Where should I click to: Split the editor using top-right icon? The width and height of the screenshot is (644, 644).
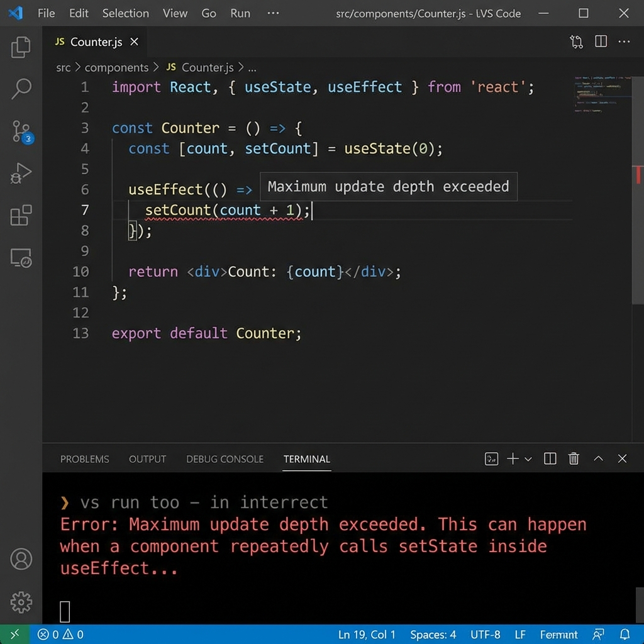click(x=601, y=41)
